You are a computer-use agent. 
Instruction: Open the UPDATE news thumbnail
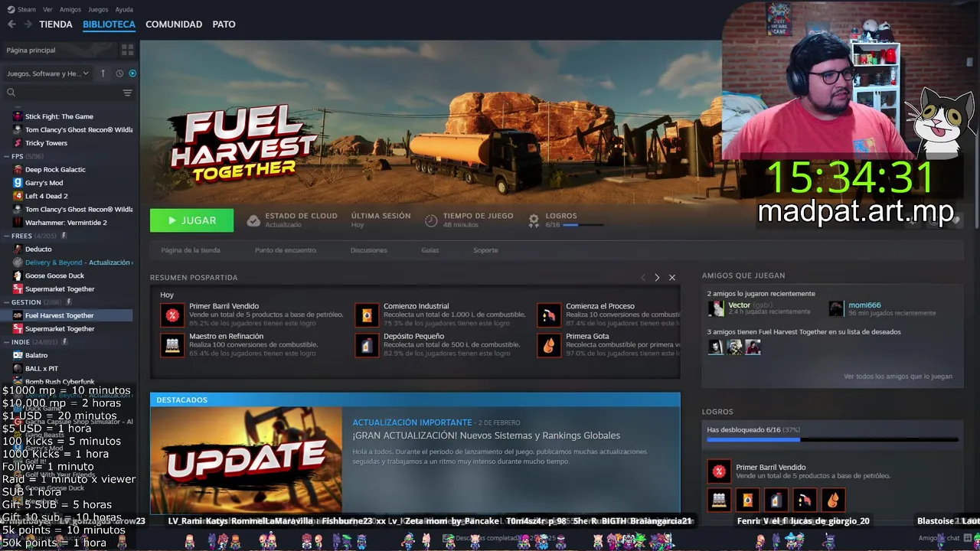[x=247, y=460]
